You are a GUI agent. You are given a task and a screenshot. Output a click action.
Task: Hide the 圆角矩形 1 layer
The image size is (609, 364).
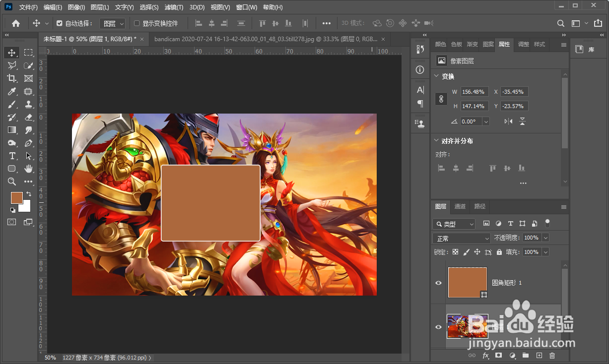coord(438,283)
